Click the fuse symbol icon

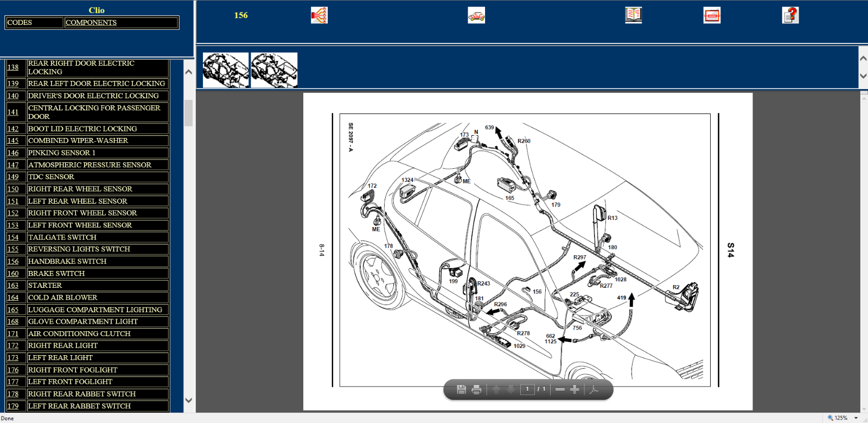(x=712, y=15)
